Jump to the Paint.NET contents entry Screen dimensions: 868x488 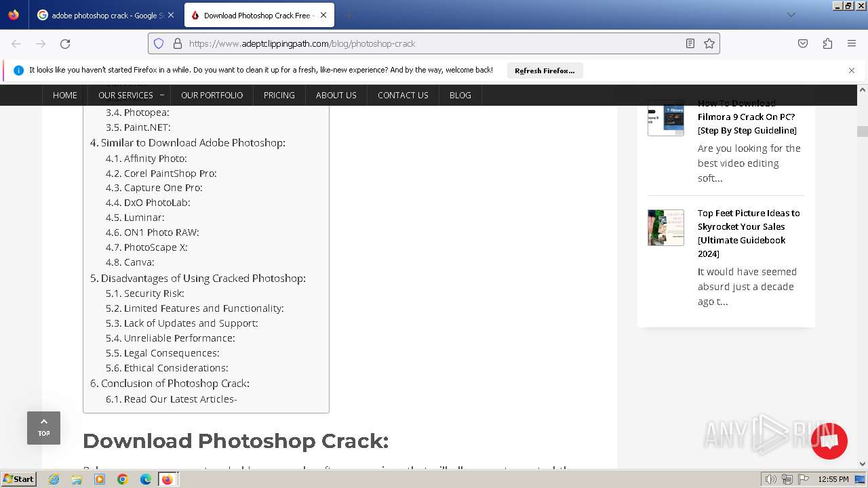tap(138, 127)
